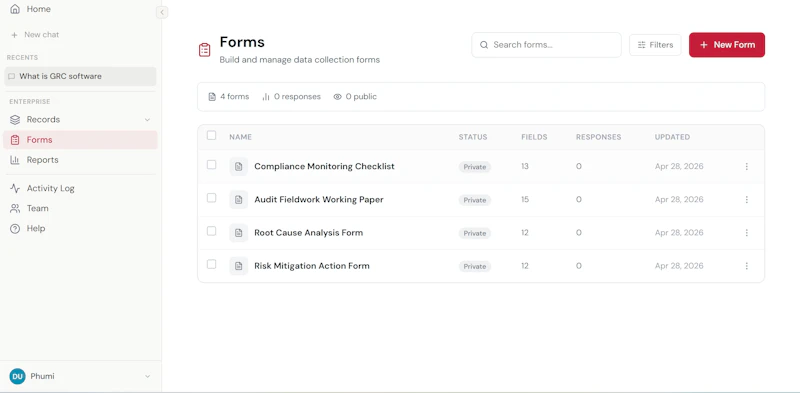The image size is (800, 393).
Task: Click the document icon beside Risk Mitigation Action Form
Action: [x=238, y=266]
